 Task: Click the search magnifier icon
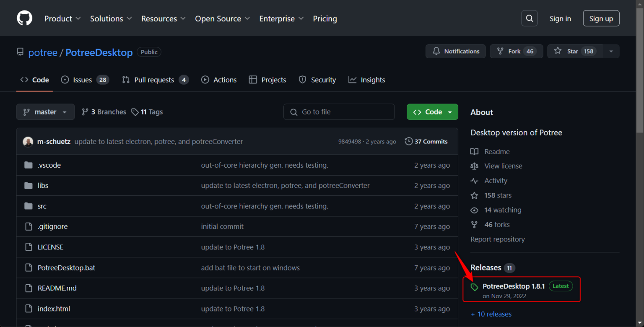click(529, 18)
